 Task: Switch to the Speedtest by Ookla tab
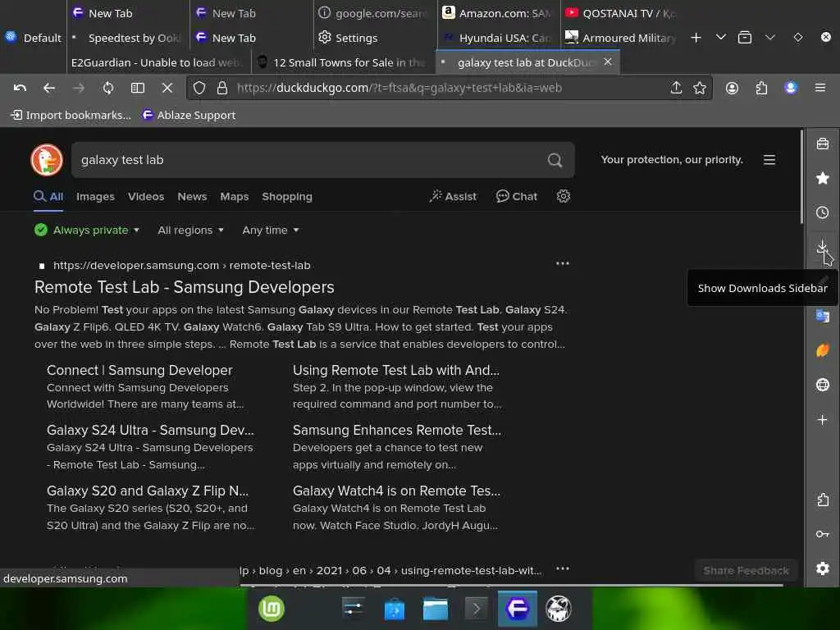click(x=129, y=38)
